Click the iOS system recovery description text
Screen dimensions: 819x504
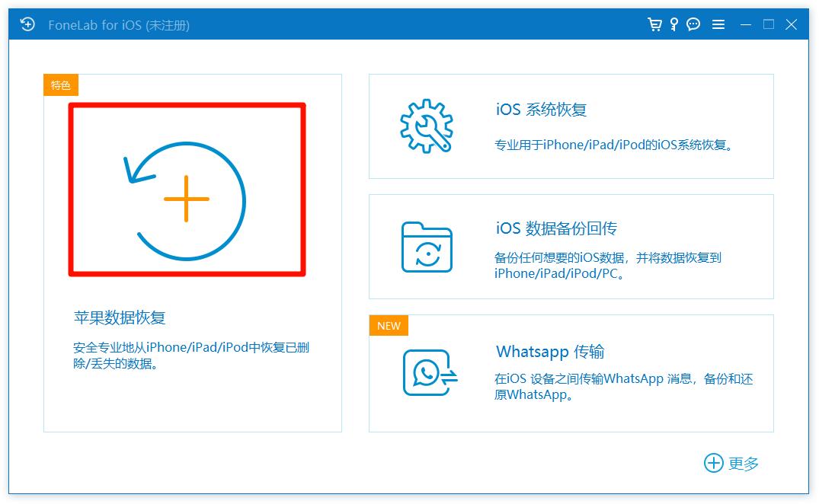(616, 145)
